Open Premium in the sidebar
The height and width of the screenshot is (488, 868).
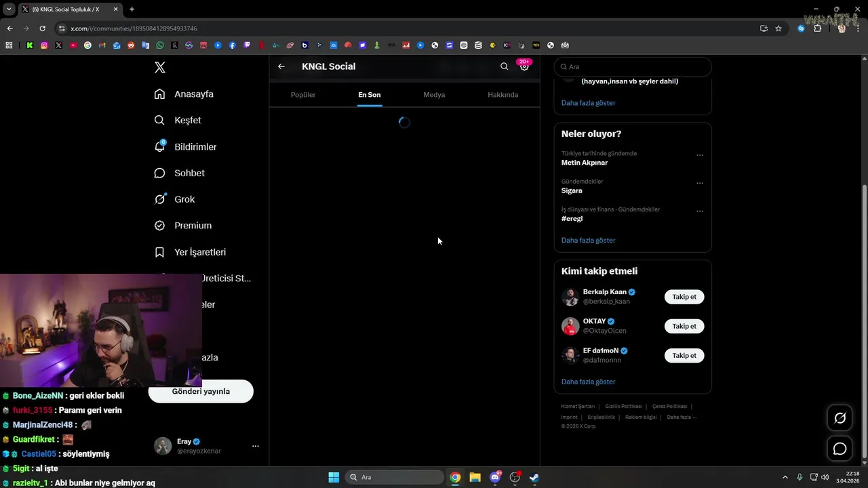pos(193,226)
